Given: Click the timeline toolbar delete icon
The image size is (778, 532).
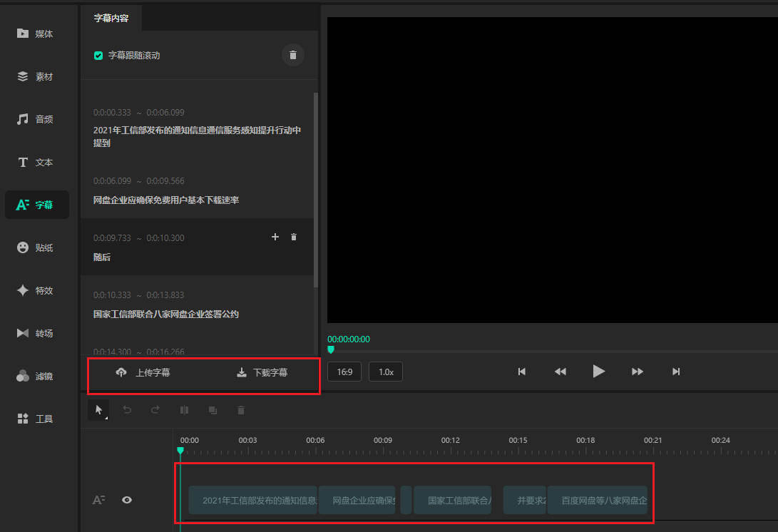Looking at the screenshot, I should 240,410.
